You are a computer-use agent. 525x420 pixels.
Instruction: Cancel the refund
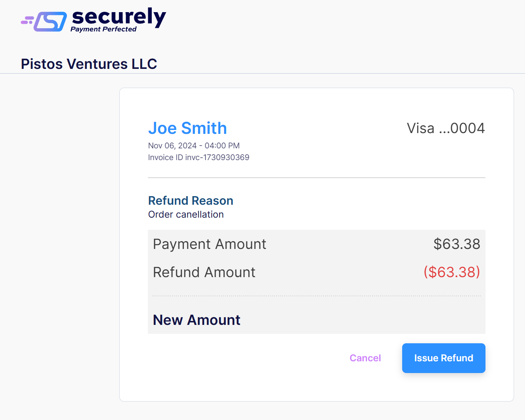click(x=365, y=358)
